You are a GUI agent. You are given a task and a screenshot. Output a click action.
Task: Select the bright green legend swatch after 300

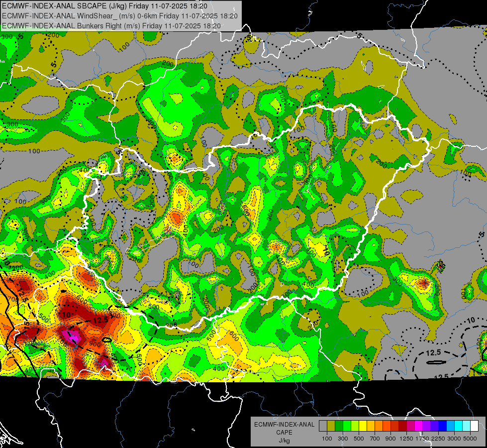347,426
